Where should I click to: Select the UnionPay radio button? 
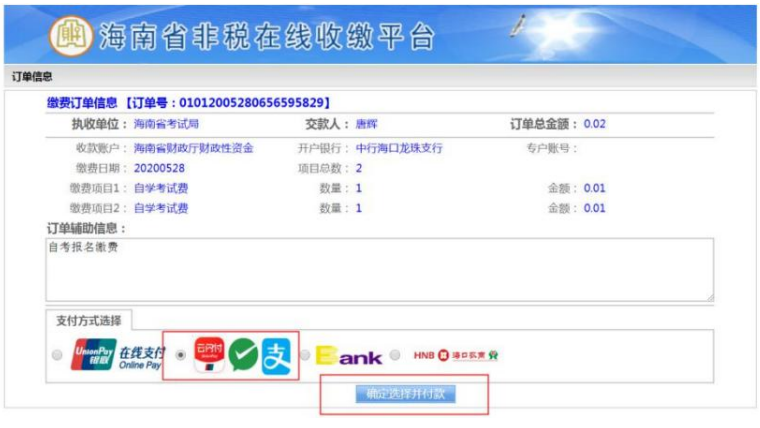pos(57,355)
